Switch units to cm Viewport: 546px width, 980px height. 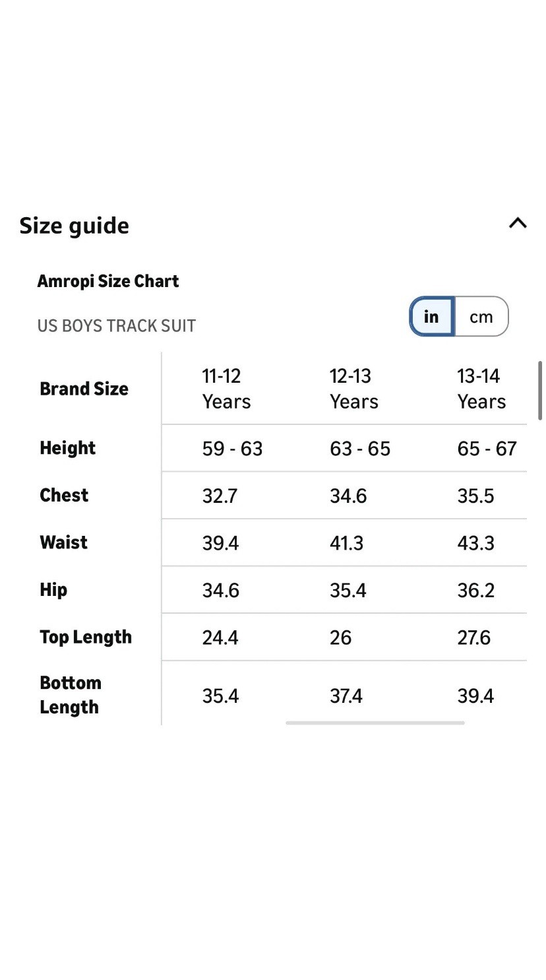pyautogui.click(x=481, y=317)
